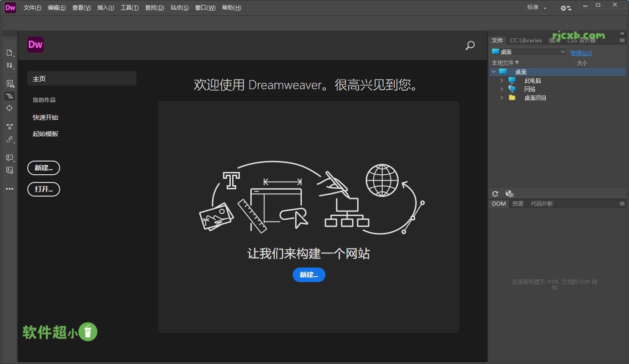Click the Dw logo on the welcome screen
The height and width of the screenshot is (364, 629).
35,45
